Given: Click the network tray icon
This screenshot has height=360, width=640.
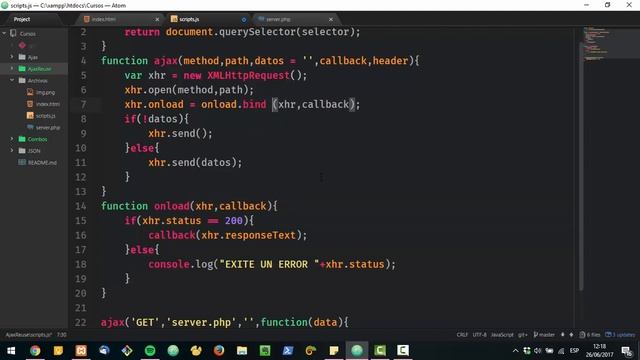Looking at the screenshot, I should [561, 351].
